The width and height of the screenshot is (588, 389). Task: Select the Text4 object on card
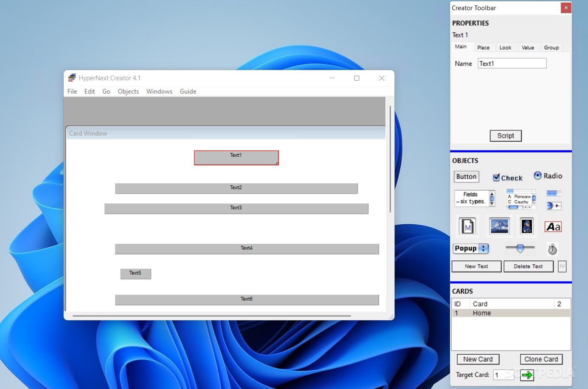click(x=247, y=249)
